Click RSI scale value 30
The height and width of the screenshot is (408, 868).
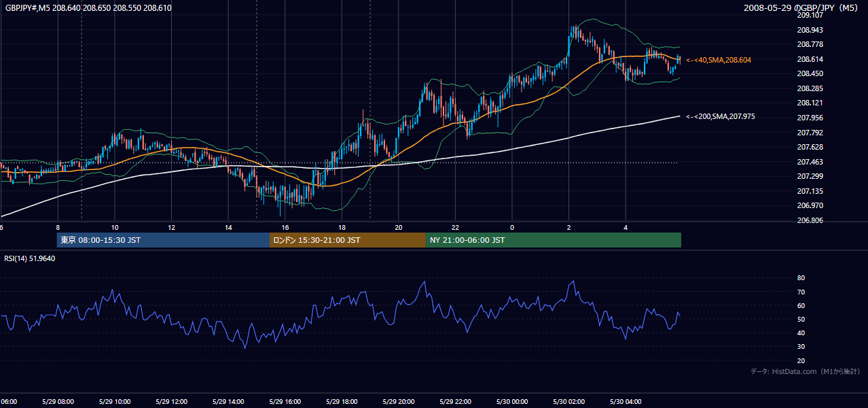tap(801, 347)
